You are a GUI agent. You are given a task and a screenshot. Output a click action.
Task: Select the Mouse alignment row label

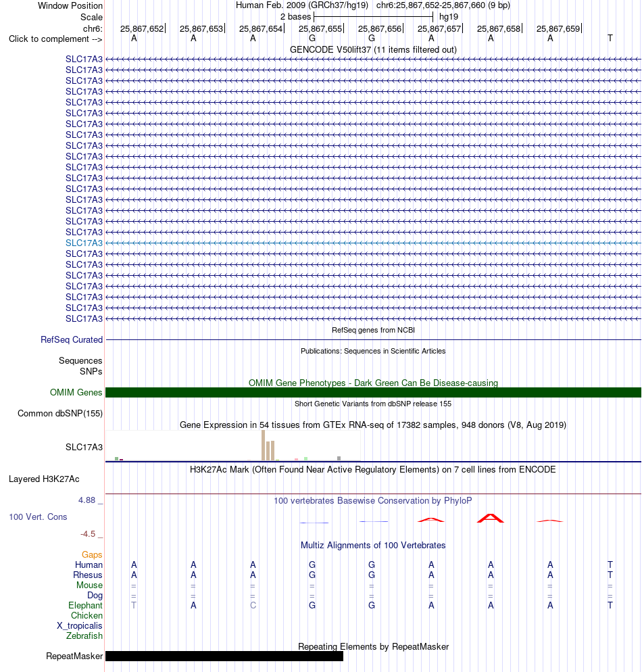pos(89,585)
